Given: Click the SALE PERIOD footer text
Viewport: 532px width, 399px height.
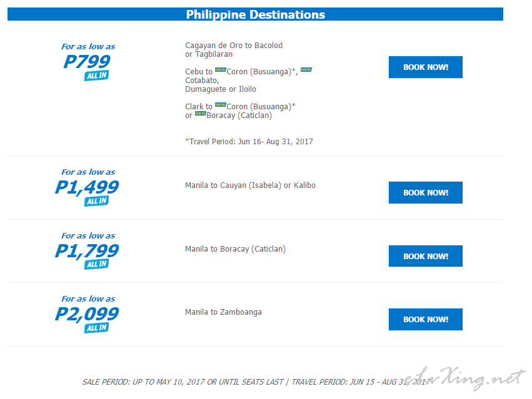Looking at the screenshot, I should coord(256,382).
